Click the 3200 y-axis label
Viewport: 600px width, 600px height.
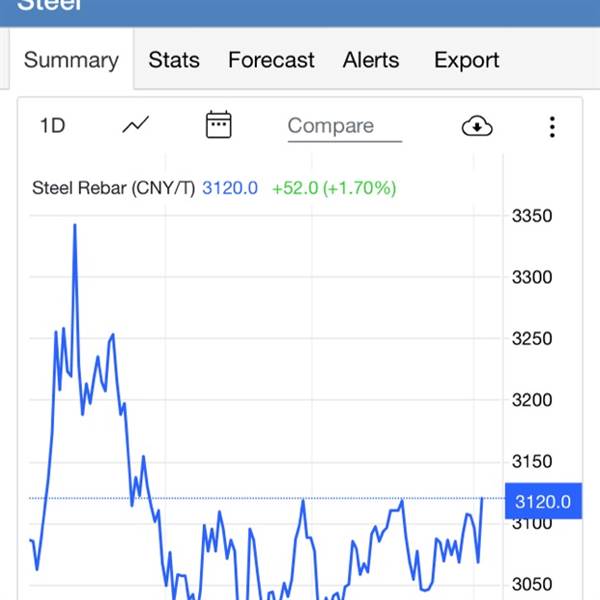(531, 400)
